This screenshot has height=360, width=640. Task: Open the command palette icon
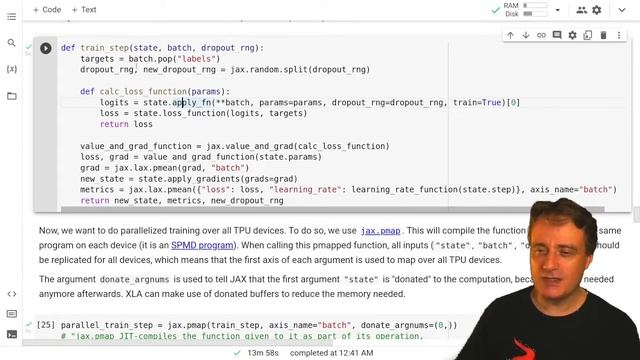click(11, 314)
